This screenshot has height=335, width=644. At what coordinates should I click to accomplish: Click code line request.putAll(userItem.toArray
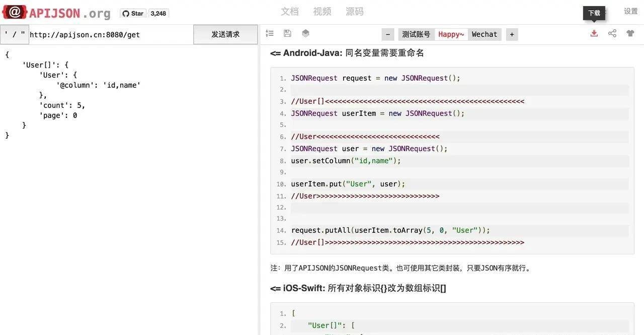390,230
